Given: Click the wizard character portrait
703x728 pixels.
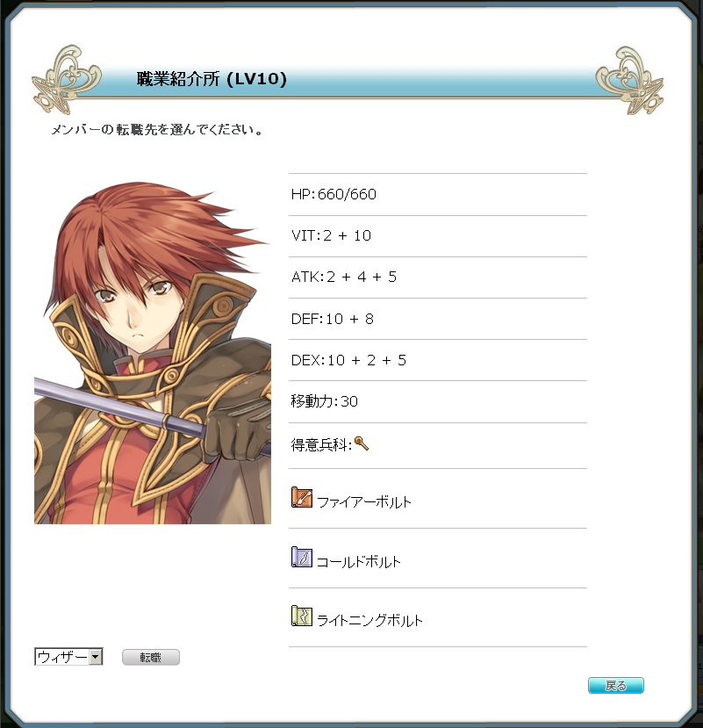Looking at the screenshot, I should pyautogui.click(x=153, y=353).
